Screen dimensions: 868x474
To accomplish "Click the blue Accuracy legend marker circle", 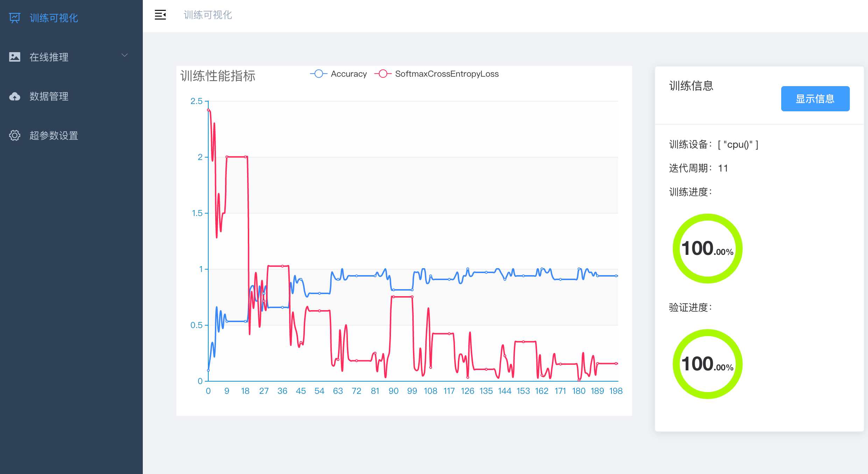I will point(318,74).
